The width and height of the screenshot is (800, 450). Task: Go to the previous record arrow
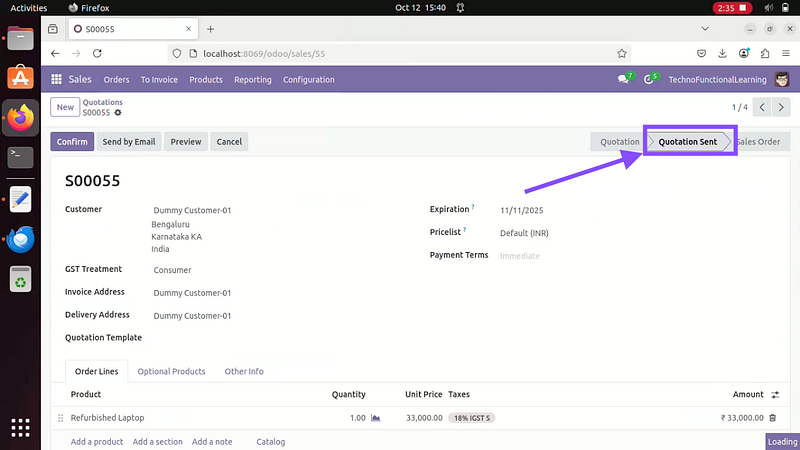[762, 107]
